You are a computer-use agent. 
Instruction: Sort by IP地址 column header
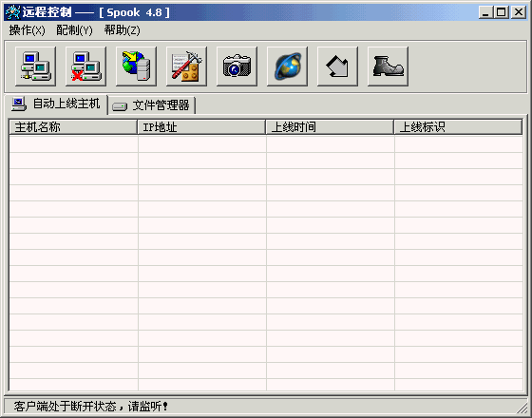click(201, 127)
